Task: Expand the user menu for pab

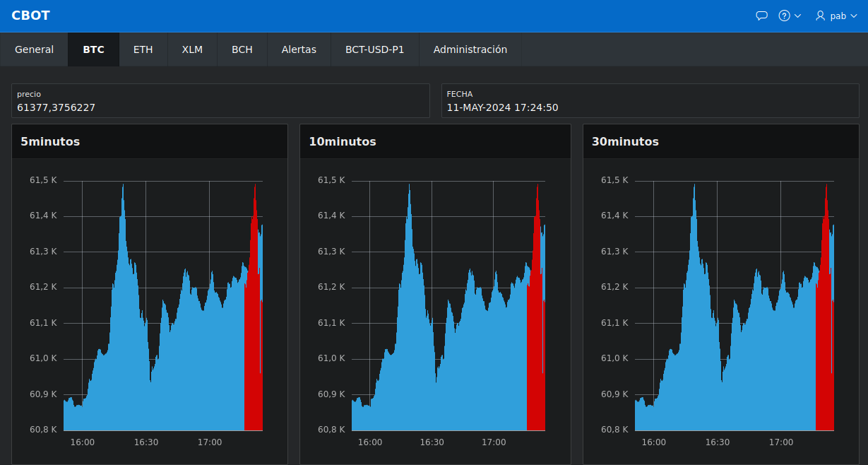Action: point(852,16)
